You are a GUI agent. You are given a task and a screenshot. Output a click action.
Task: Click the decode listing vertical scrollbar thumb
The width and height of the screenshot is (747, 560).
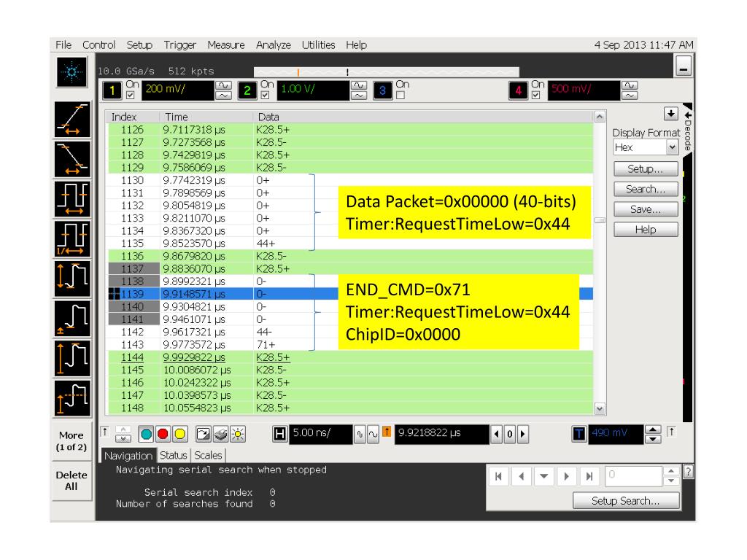(x=600, y=220)
